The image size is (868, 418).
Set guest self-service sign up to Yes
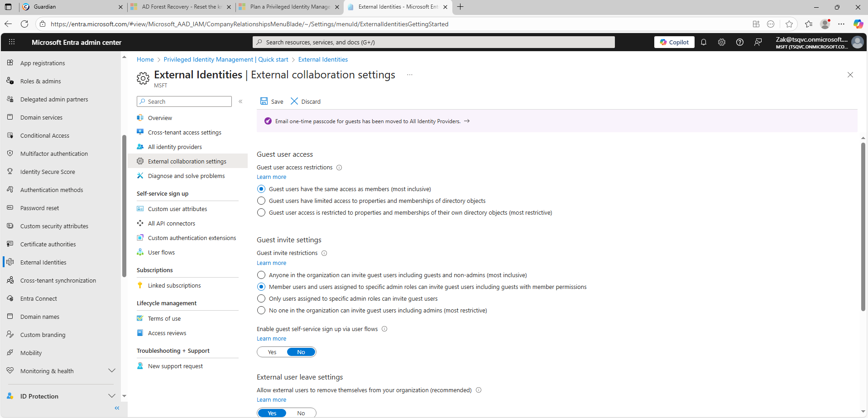click(272, 352)
